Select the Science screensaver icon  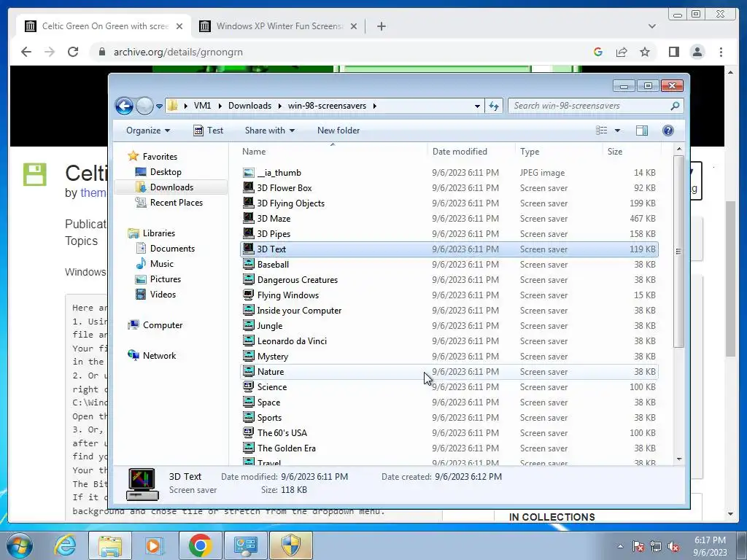click(248, 386)
